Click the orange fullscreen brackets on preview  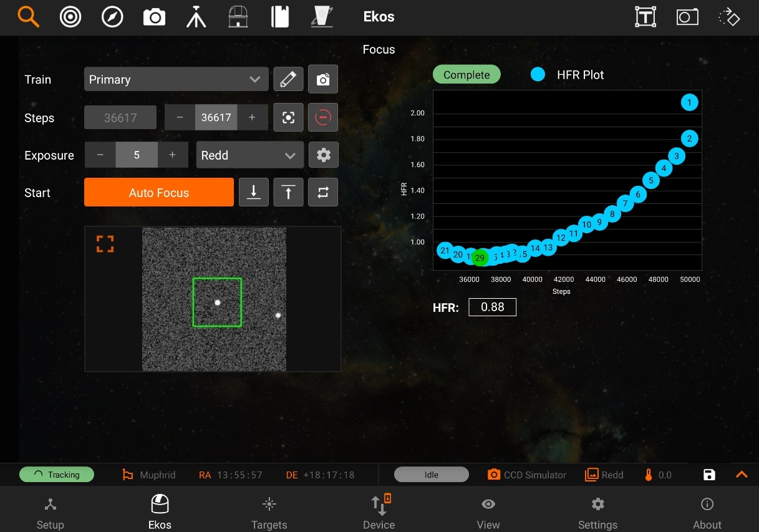(105, 244)
